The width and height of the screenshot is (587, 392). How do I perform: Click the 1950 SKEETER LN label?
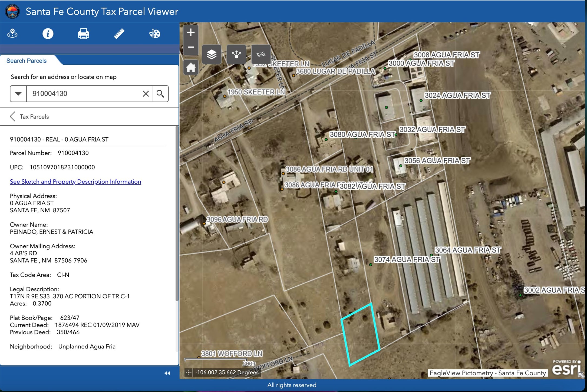coord(256,92)
